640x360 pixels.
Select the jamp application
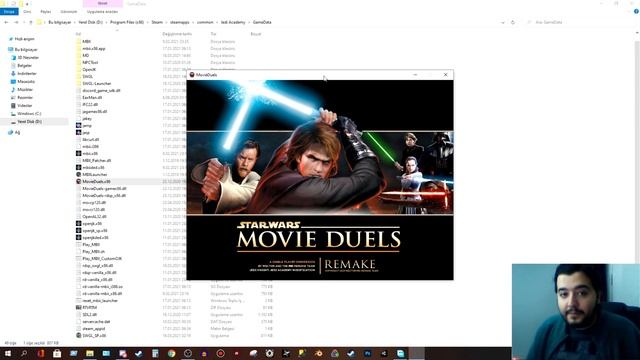[87, 126]
